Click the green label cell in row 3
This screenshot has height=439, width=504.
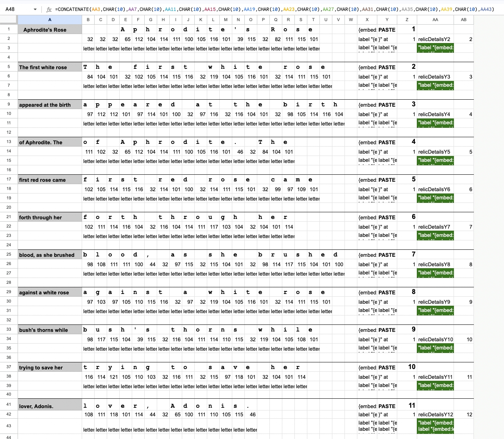point(435,48)
